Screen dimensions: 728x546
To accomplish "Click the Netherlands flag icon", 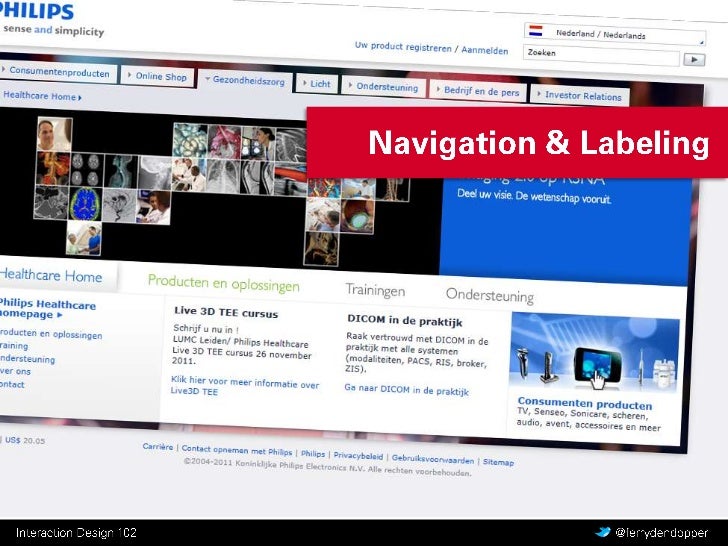I will click(x=536, y=31).
